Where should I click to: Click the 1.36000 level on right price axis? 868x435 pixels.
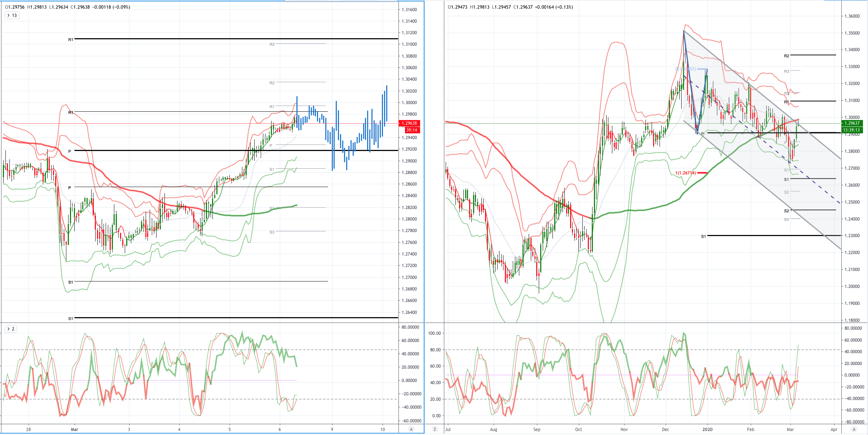click(x=852, y=16)
